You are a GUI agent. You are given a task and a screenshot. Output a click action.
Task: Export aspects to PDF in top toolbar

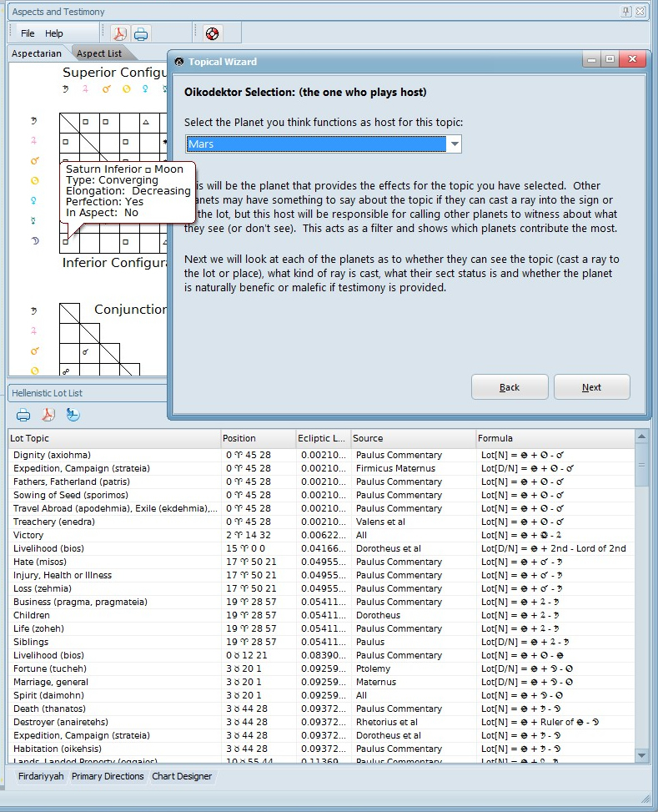[119, 33]
